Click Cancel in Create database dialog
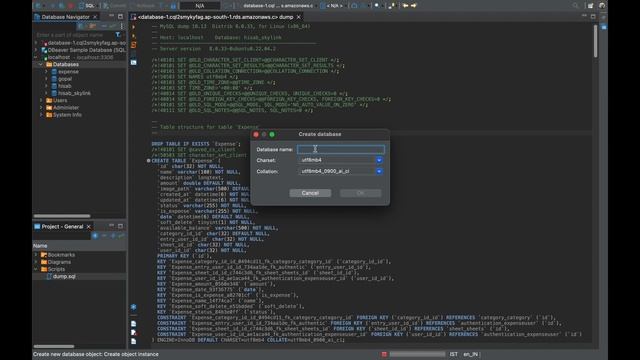 310,193
